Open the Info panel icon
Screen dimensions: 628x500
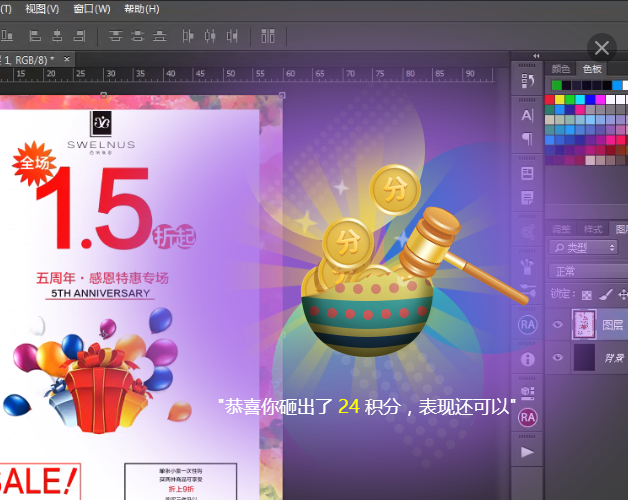click(x=527, y=359)
